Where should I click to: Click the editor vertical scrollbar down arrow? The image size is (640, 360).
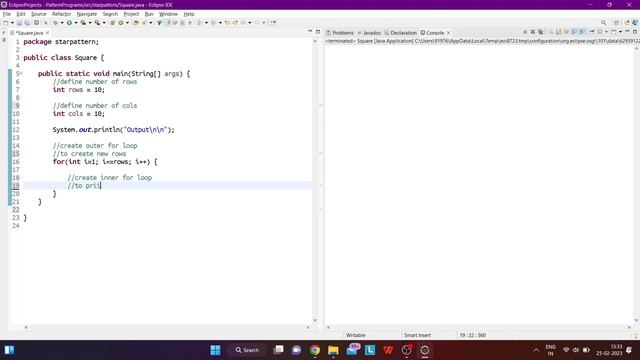click(x=315, y=320)
